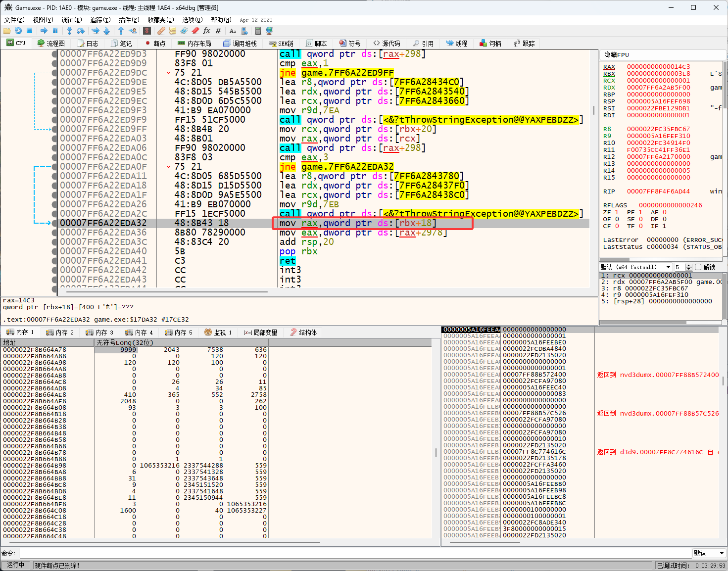Toggle breakpoint dot at address 00007FF6A22ED9DC
The image size is (728, 571).
pos(54,73)
